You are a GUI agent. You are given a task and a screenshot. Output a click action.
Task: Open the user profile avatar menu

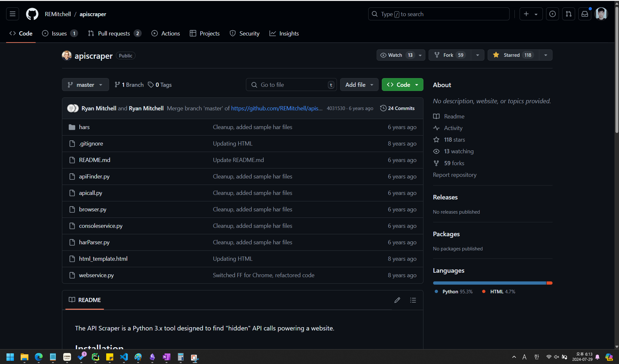click(x=601, y=14)
